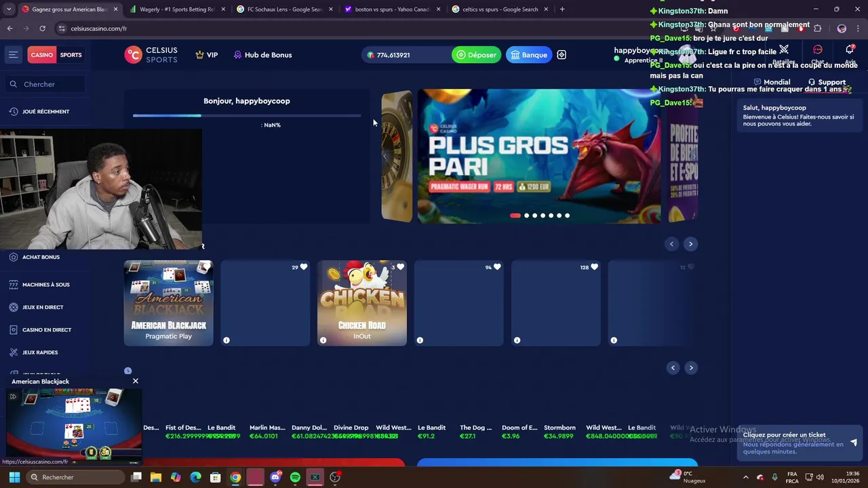Switch to FC Sochaux Lens Google tab
The image size is (868, 488).
click(283, 9)
